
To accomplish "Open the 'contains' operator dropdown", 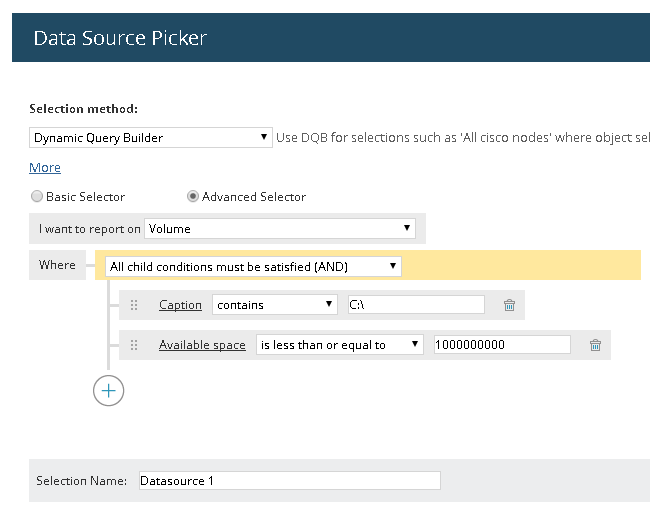I will point(275,305).
